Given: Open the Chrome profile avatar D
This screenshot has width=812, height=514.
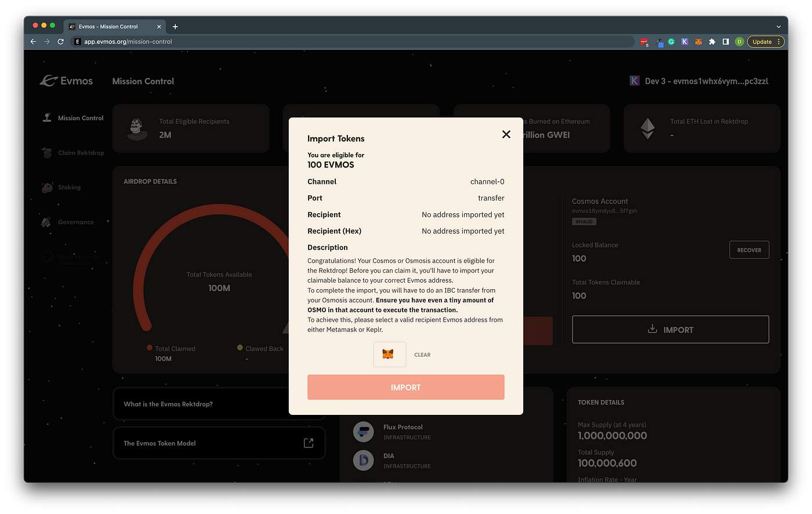Looking at the screenshot, I should pos(739,42).
